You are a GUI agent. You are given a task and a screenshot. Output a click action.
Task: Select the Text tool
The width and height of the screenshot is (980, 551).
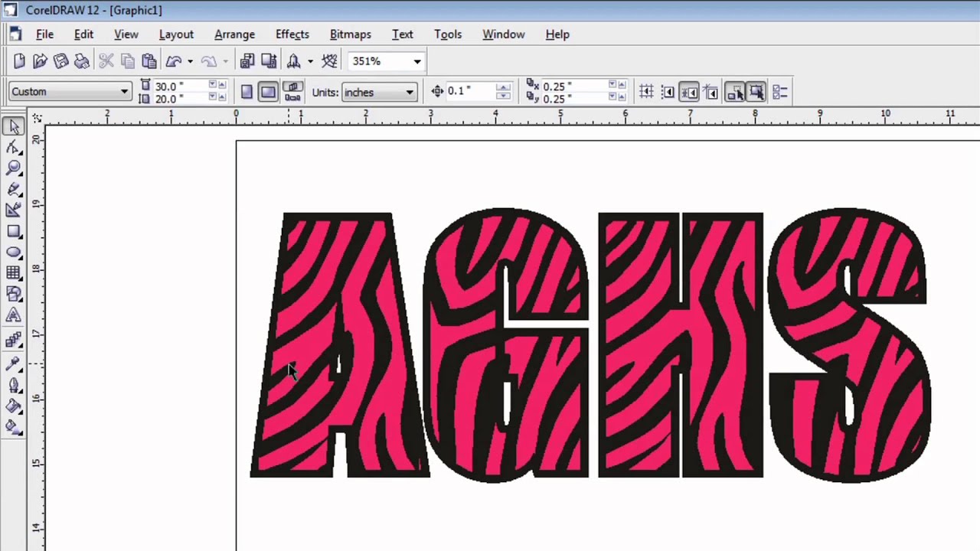pyautogui.click(x=14, y=315)
